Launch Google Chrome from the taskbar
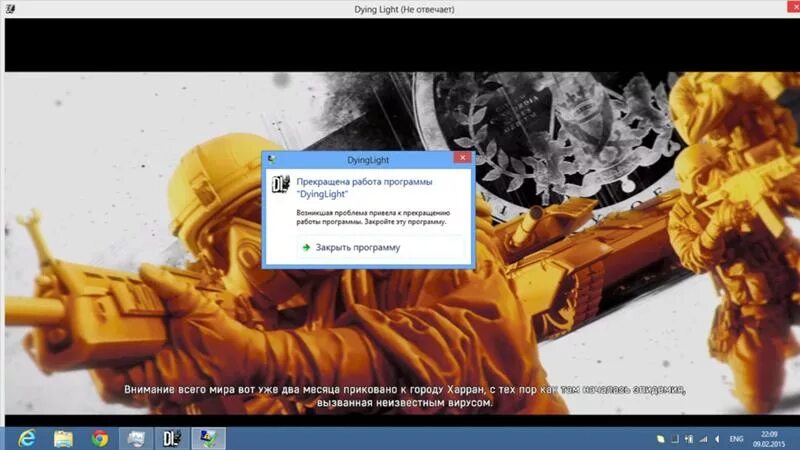 [100, 438]
